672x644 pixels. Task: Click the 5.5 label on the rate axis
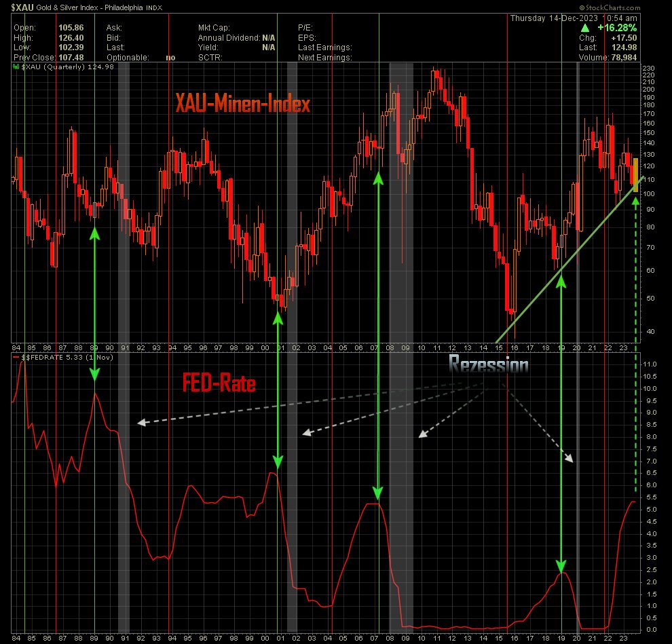(x=652, y=497)
